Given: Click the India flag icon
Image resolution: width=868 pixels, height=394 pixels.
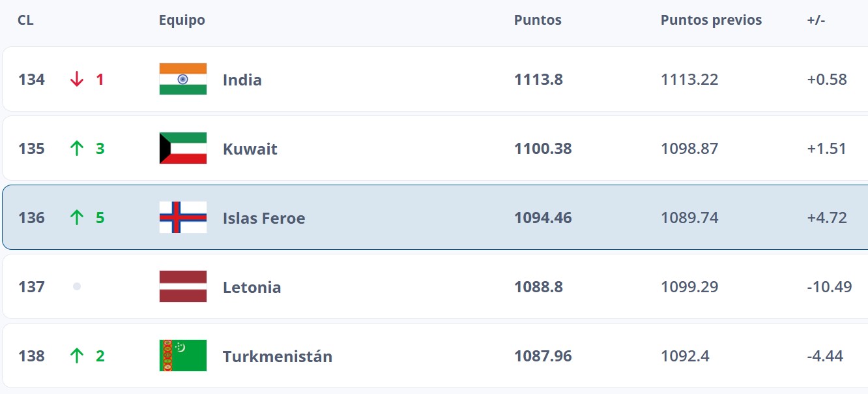Looking at the screenshot, I should tap(183, 79).
